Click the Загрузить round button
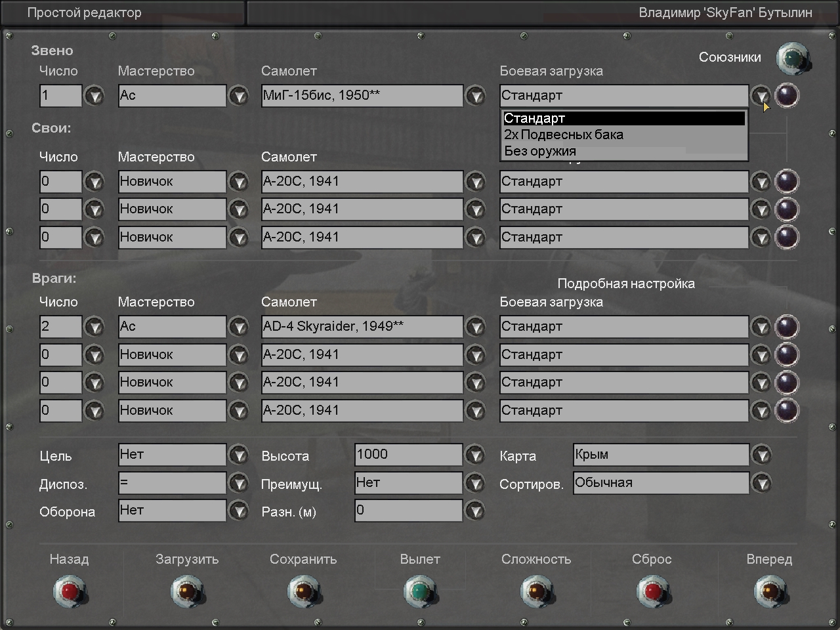Screen dimensions: 840x630 pos(187,591)
